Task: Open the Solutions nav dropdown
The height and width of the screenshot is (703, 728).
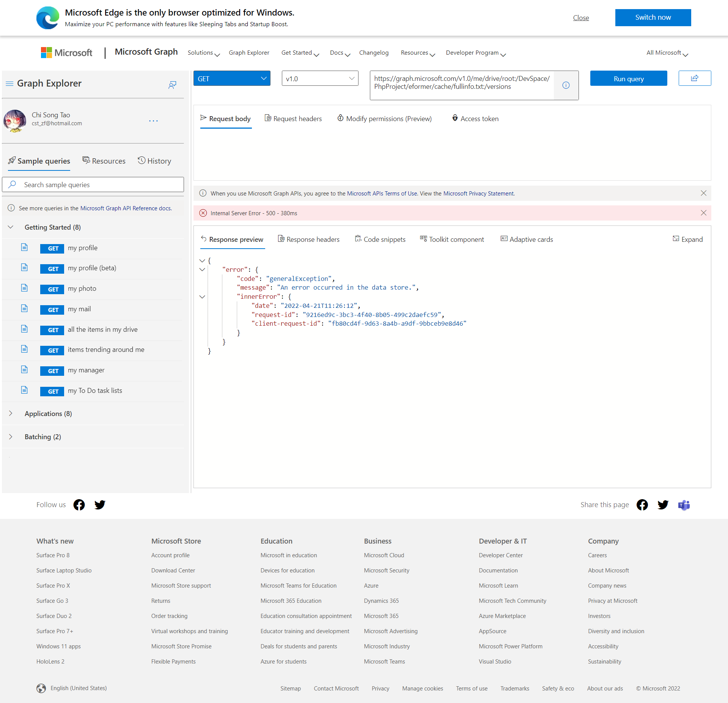Action: click(x=204, y=53)
